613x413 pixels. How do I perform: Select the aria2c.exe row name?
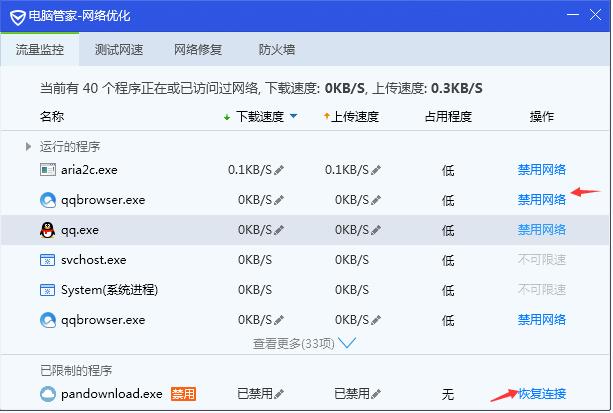pos(89,170)
